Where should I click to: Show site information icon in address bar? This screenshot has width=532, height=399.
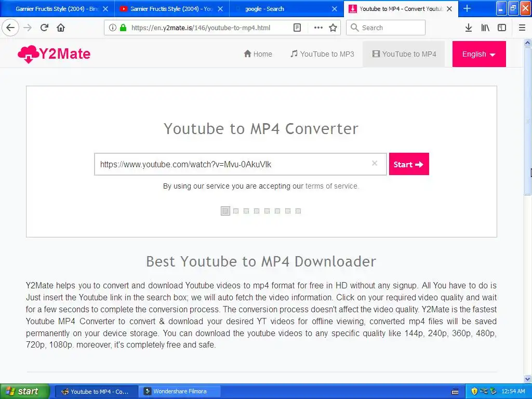112,28
